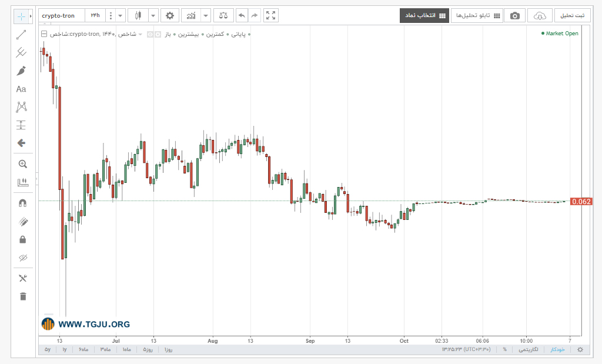The image size is (602, 364).
Task: Click the redo arrow
Action: click(x=254, y=16)
